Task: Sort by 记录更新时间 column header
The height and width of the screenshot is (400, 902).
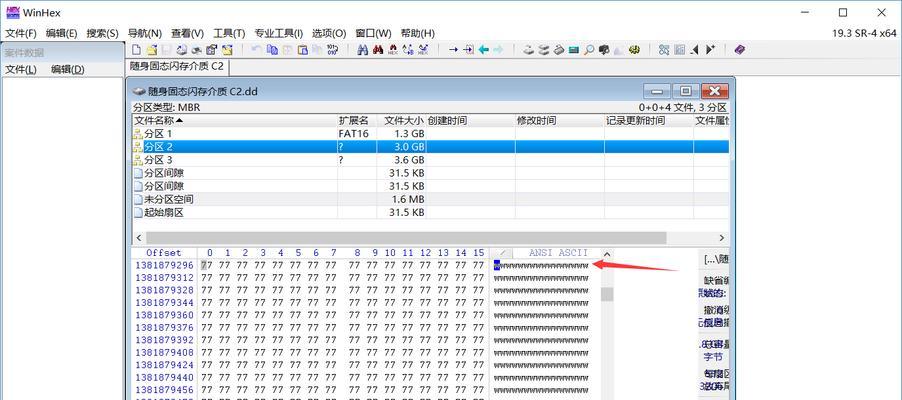Action: pos(648,121)
